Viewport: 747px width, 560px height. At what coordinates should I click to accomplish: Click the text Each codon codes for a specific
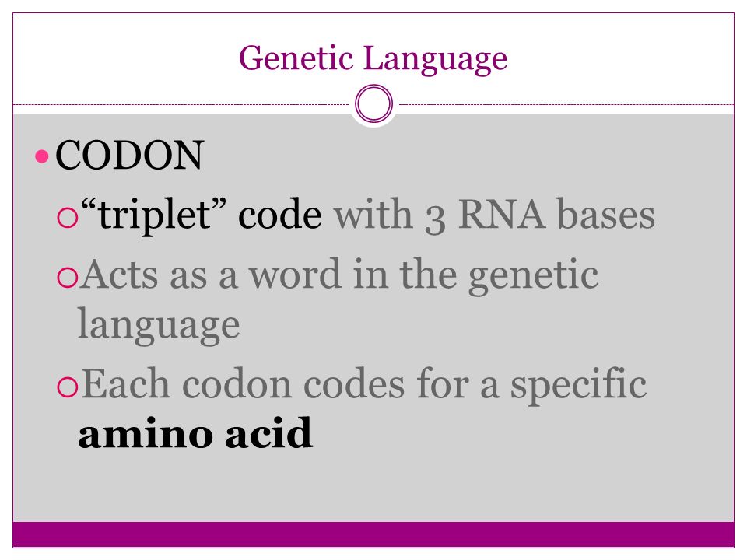(x=364, y=385)
